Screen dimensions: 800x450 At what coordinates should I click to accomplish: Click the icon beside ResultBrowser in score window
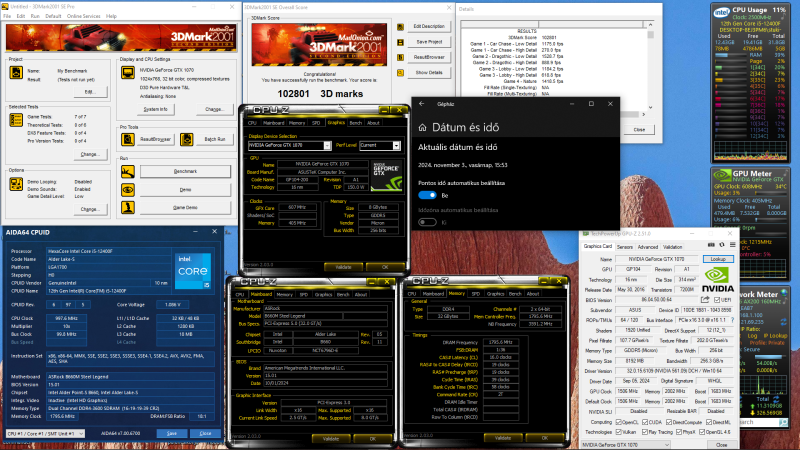click(401, 57)
